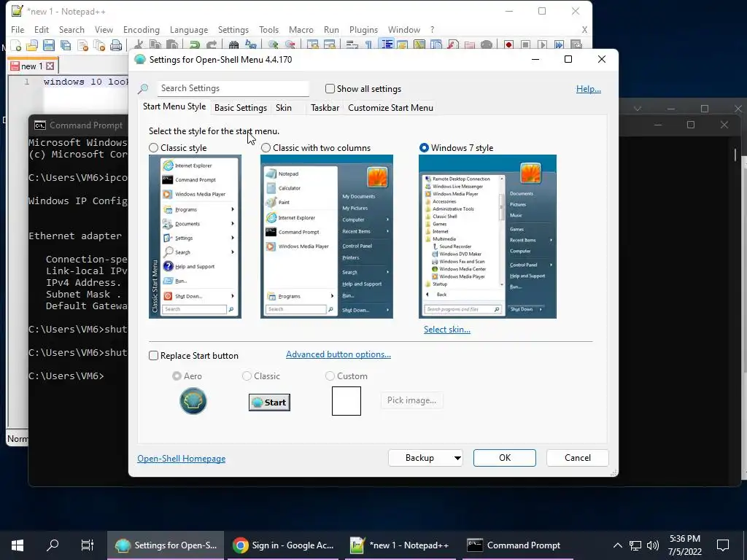Image resolution: width=747 pixels, height=560 pixels.
Task: Click the Run macro multiple times icon
Action: [559, 45]
